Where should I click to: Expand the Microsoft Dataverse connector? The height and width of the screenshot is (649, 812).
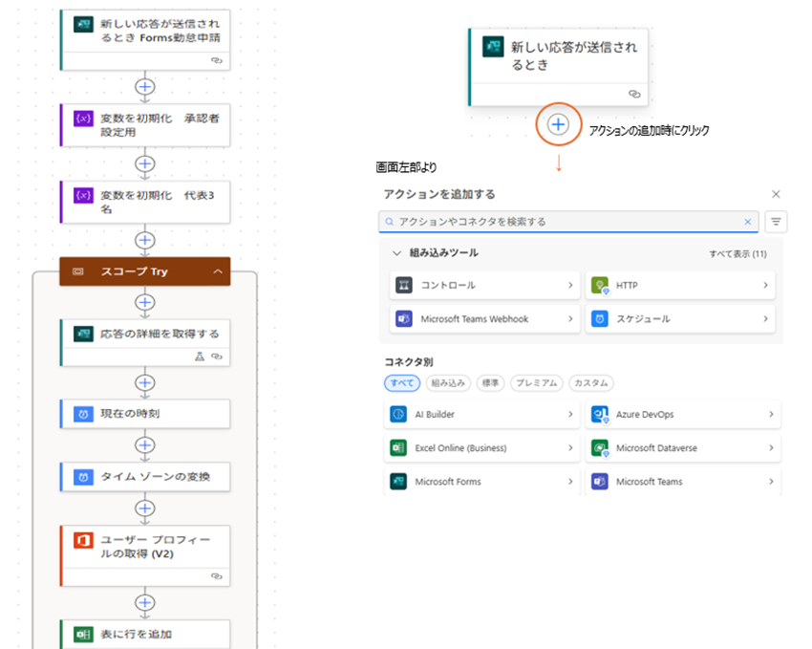(683, 448)
